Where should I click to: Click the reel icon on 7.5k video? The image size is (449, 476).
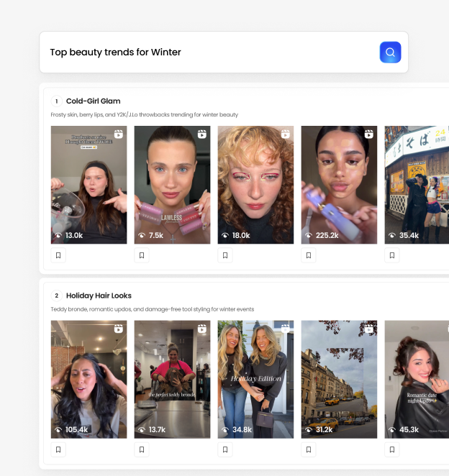202,134
